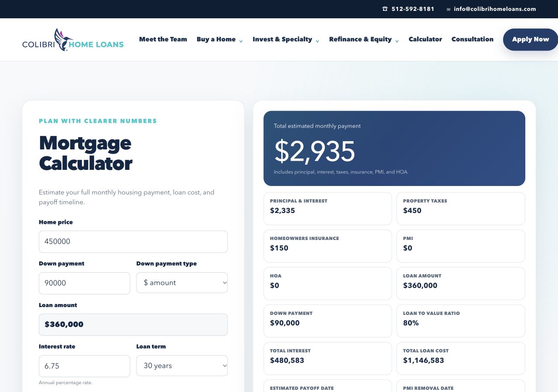Click the PMI $0 card

click(x=461, y=246)
